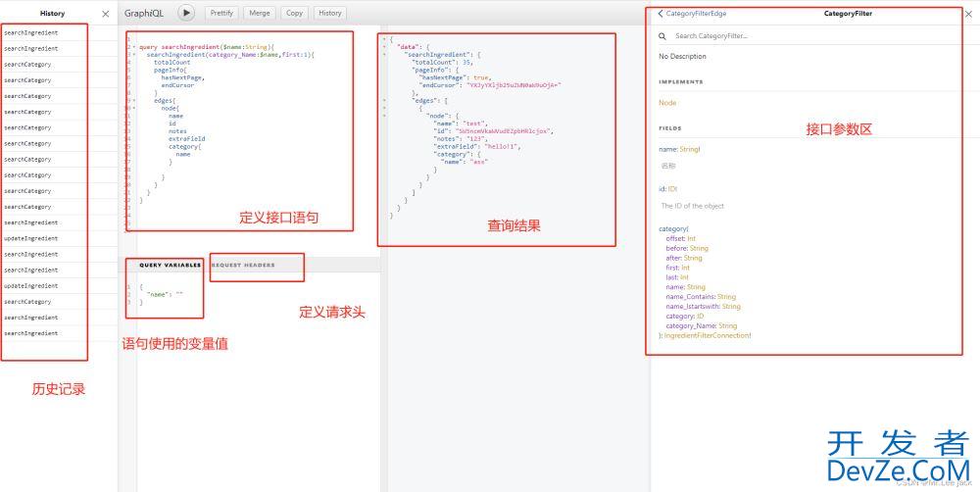
Task: Click the "name": "" variable line
Action: tap(165, 294)
